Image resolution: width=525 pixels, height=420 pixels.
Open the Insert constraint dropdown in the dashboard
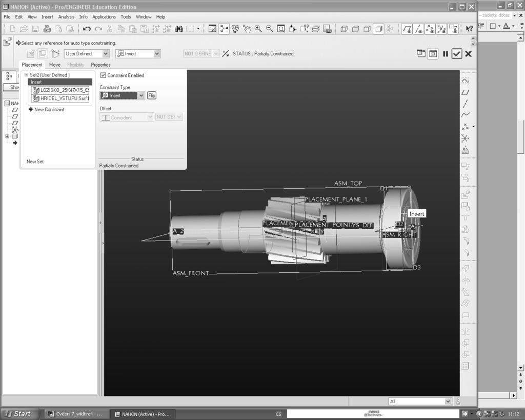coord(157,53)
